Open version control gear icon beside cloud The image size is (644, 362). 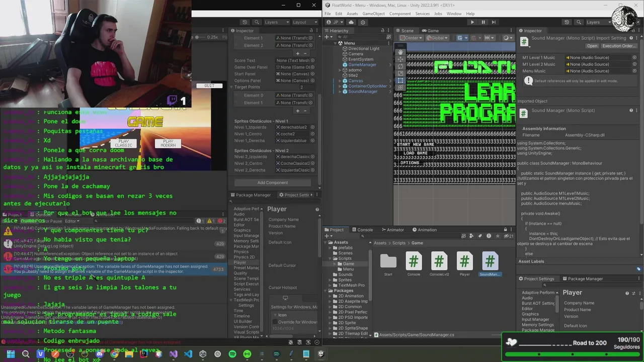[x=363, y=22]
